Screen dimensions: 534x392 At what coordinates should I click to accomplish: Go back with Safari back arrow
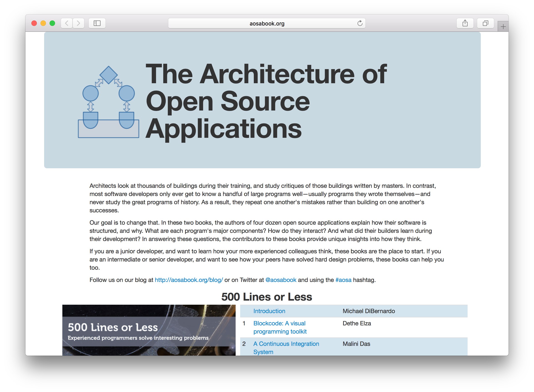(x=67, y=23)
